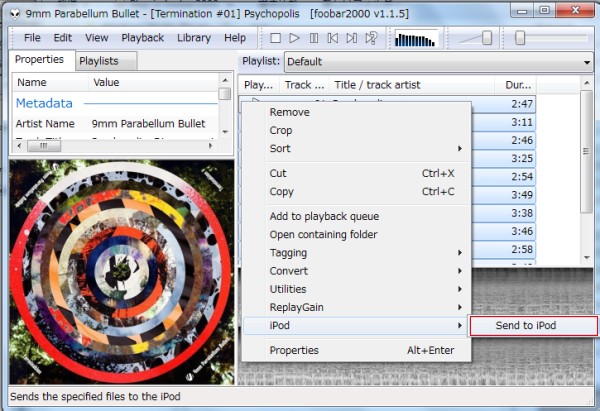Click the random playback icon
Image resolution: width=600 pixels, height=411 pixels.
click(372, 38)
